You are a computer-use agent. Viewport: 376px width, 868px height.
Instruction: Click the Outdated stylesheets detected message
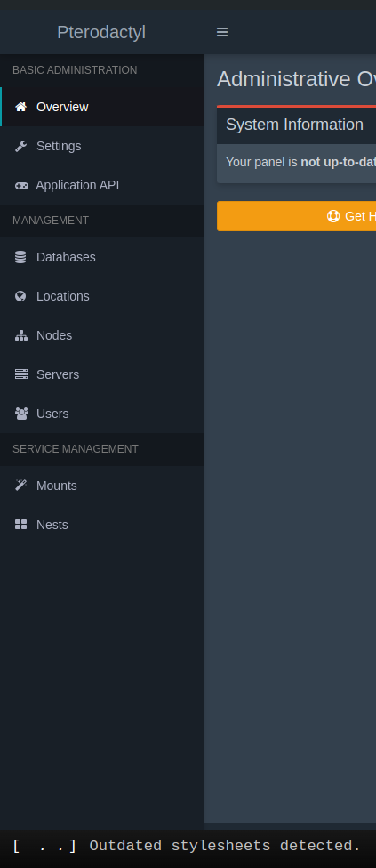tap(225, 846)
